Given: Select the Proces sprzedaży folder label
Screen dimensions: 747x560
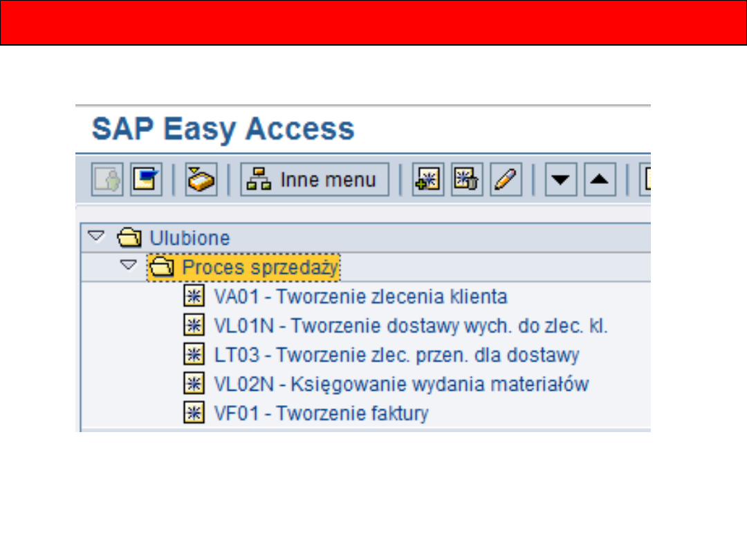Looking at the screenshot, I should [260, 268].
